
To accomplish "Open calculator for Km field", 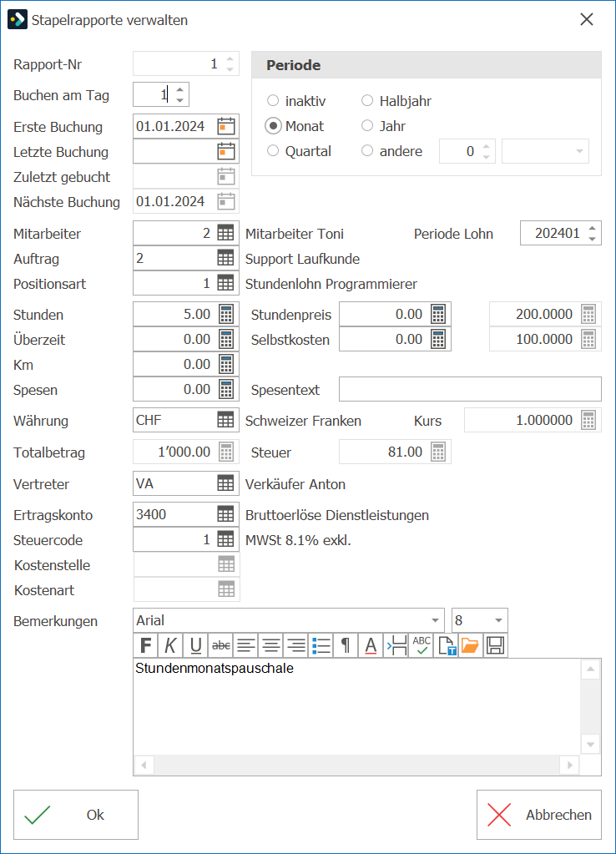I will coord(226,364).
